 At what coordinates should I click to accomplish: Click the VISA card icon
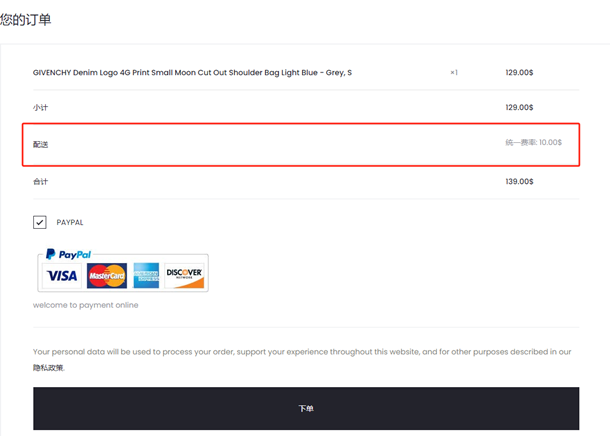tap(62, 276)
